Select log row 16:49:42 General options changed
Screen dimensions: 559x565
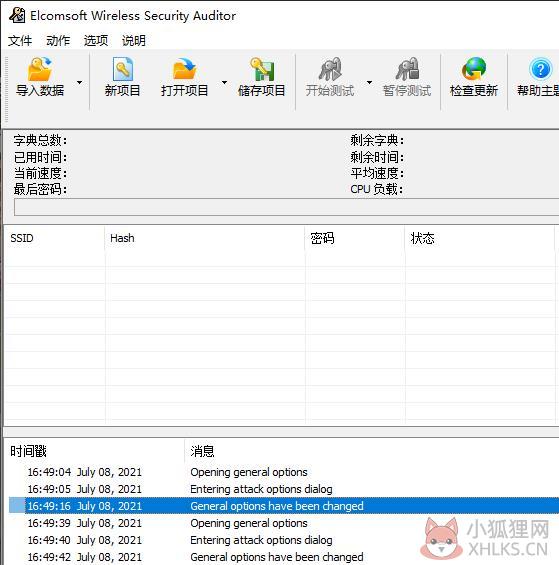pos(284,557)
